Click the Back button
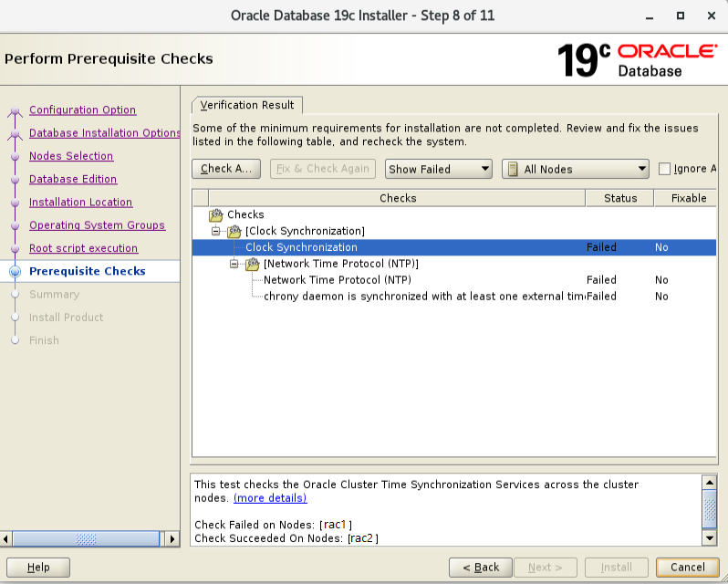Image resolution: width=728 pixels, height=584 pixels. pyautogui.click(x=480, y=567)
